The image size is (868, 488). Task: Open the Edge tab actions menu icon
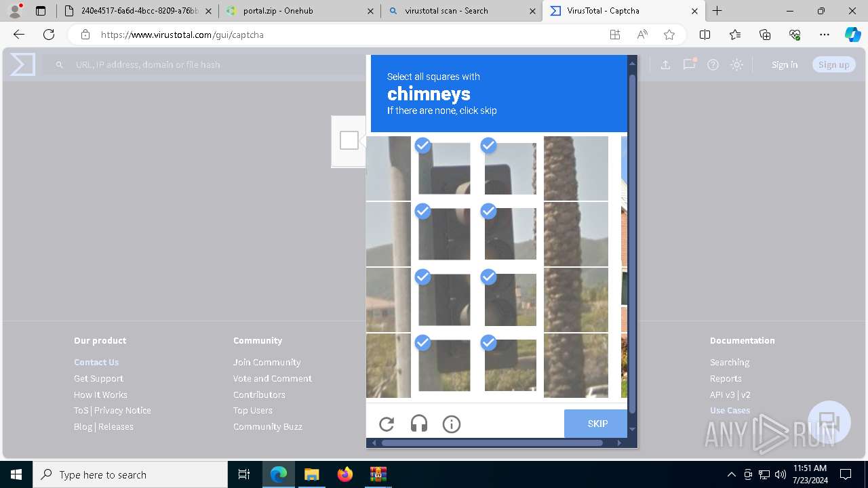tap(41, 11)
